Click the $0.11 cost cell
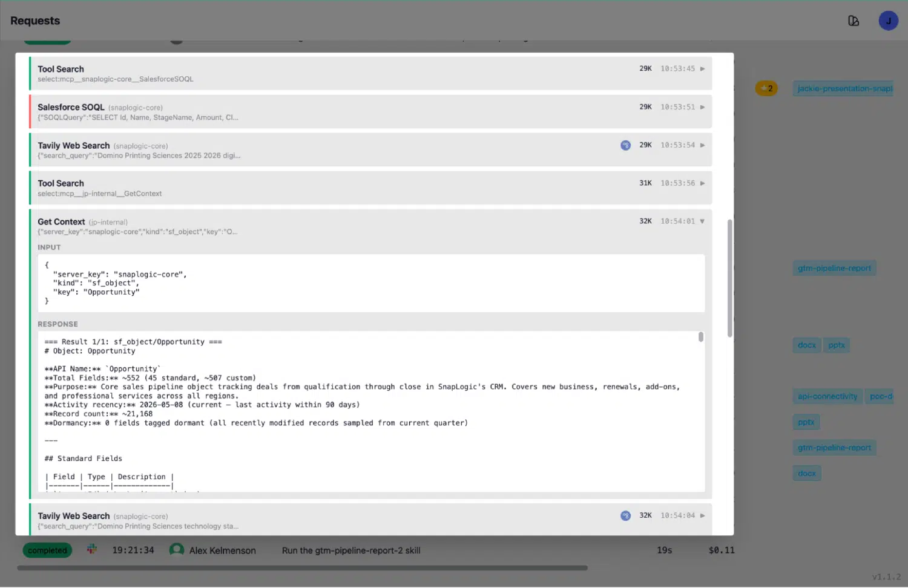Screen dimensions: 908x588 click(722, 550)
